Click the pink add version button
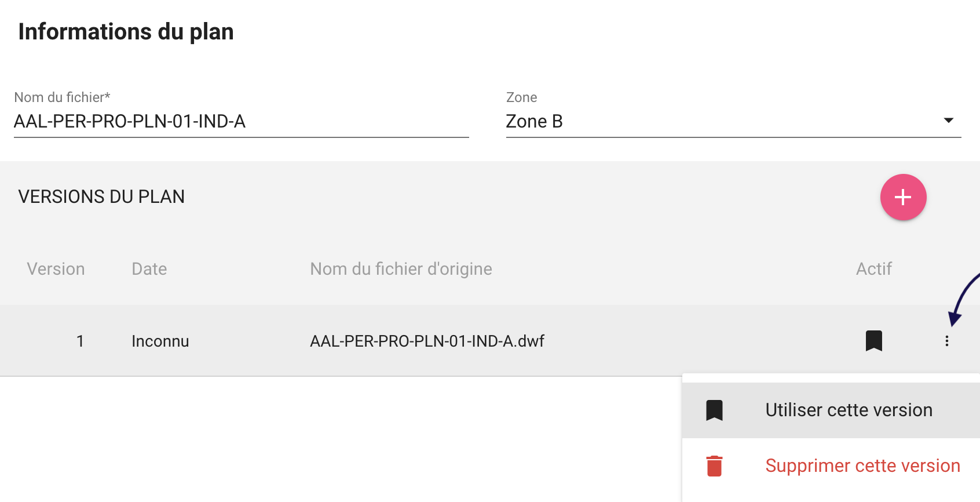The height and width of the screenshot is (502, 980). pyautogui.click(x=903, y=197)
